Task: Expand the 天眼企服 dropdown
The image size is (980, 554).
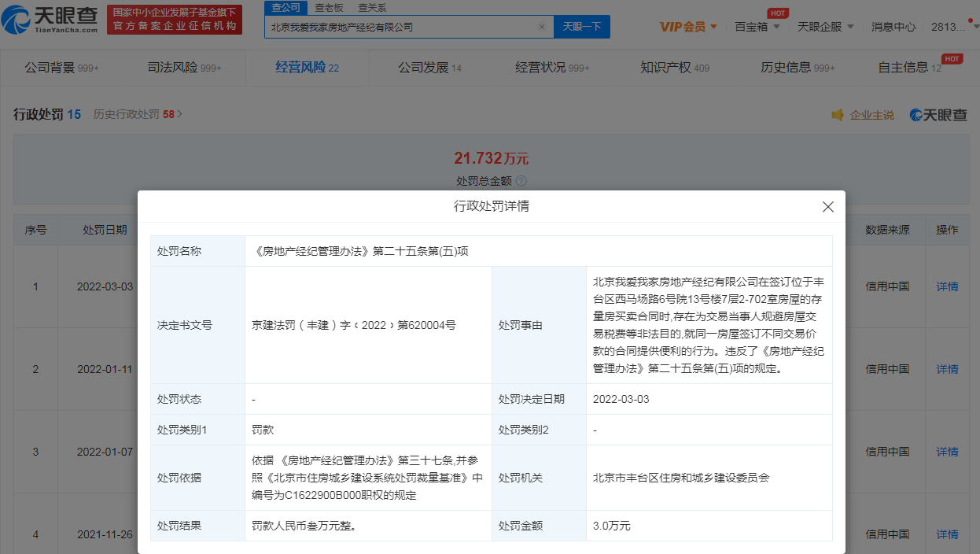Action: [825, 27]
